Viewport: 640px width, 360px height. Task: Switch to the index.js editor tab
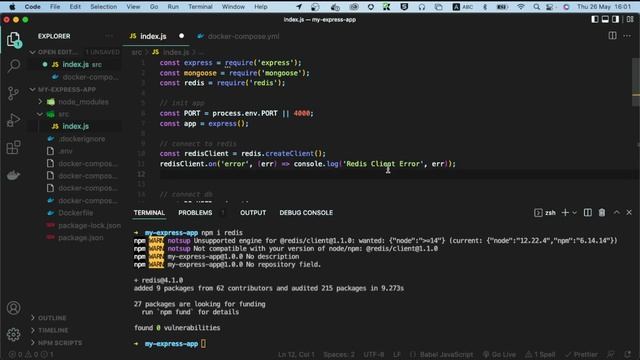click(x=153, y=36)
